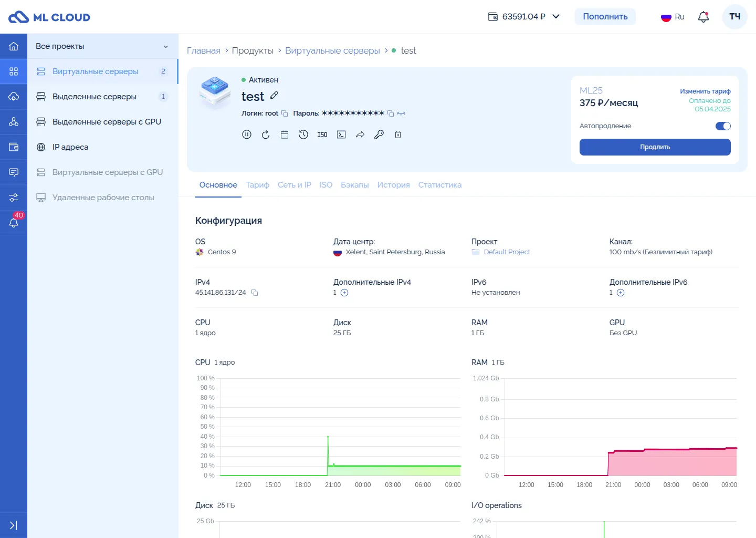Select Выделенные серверы in the sidebar menu
Viewport: 756px width, 538px height.
tap(103, 97)
